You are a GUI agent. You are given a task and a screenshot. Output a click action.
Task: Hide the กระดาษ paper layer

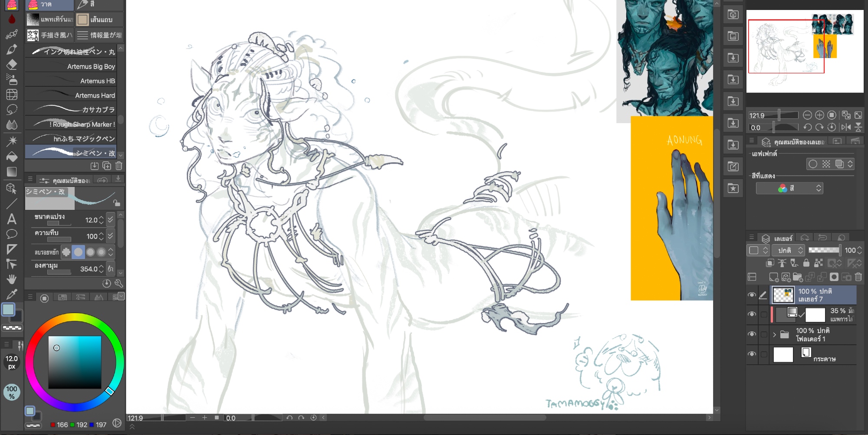[x=752, y=354]
